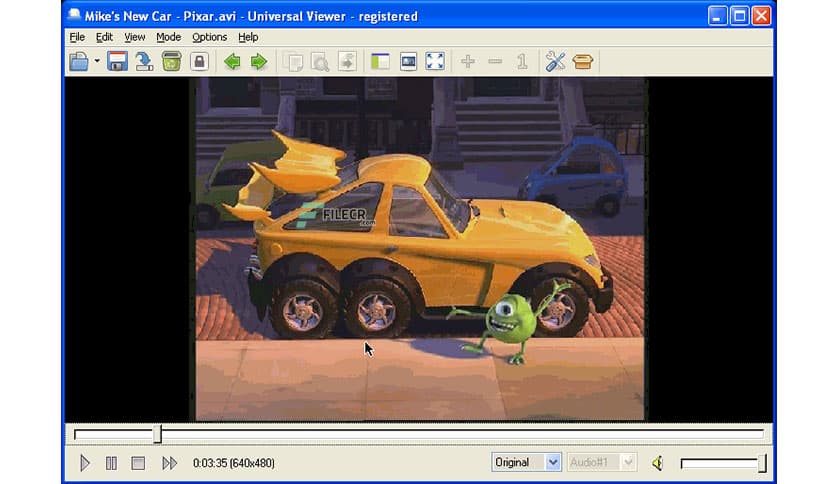Pause the video playback
Viewport: 836px width, 484px height.
click(111, 463)
